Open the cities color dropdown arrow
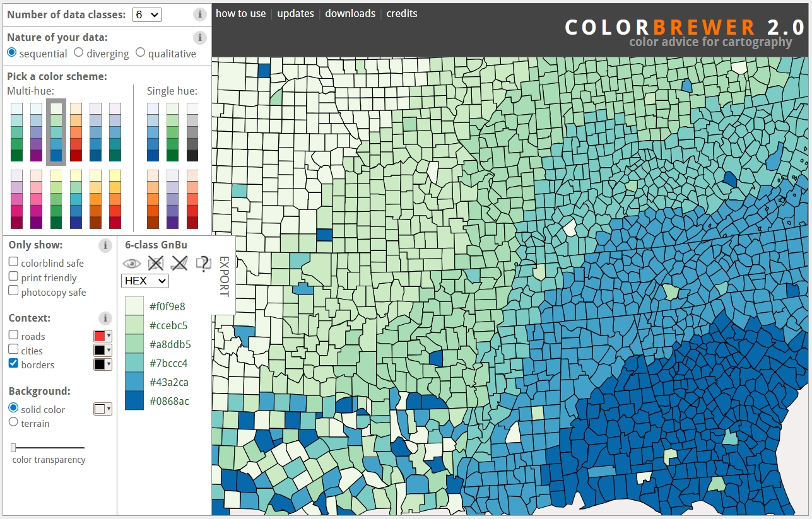The image size is (812, 519). (108, 349)
